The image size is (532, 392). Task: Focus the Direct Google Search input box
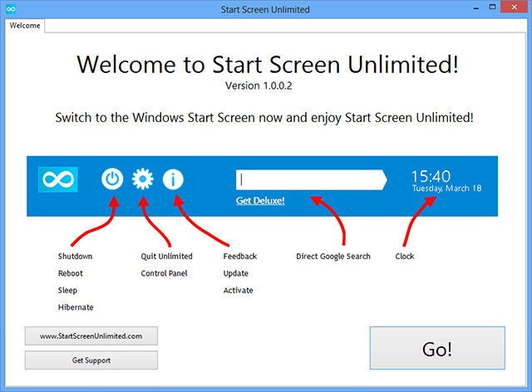coord(312,179)
